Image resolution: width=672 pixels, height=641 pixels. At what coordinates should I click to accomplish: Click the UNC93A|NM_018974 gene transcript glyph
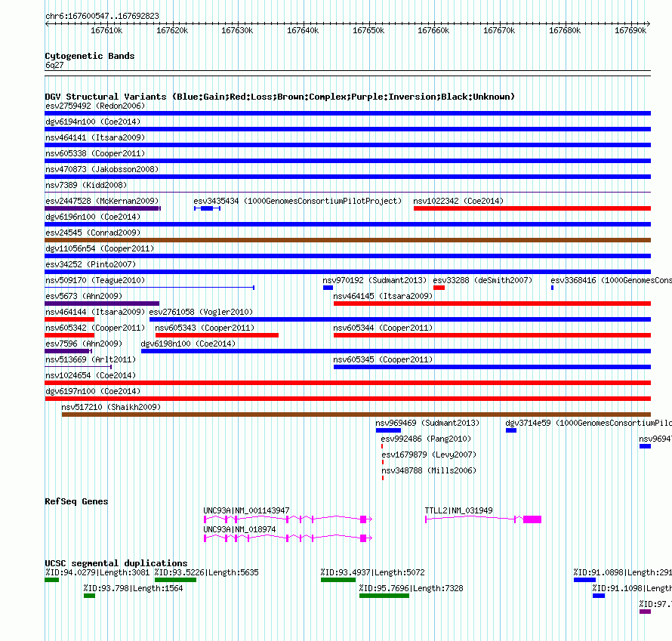(x=288, y=538)
